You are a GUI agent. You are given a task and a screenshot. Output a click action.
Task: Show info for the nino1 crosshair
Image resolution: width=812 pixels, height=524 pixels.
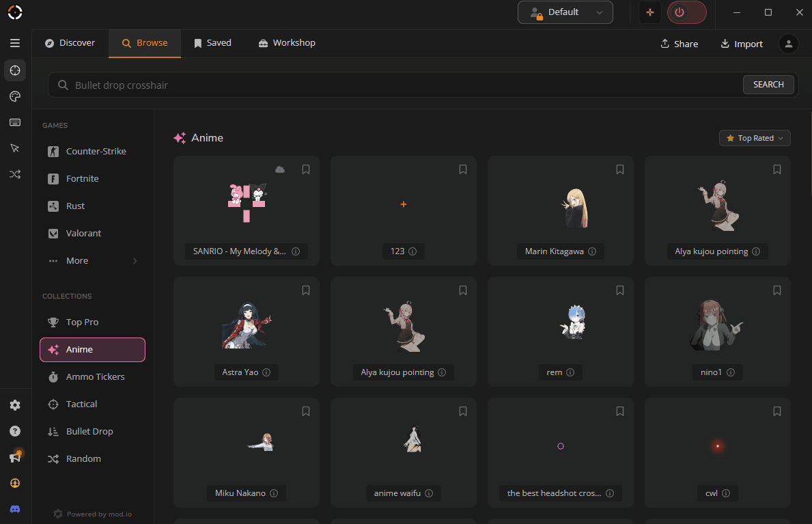pos(731,372)
